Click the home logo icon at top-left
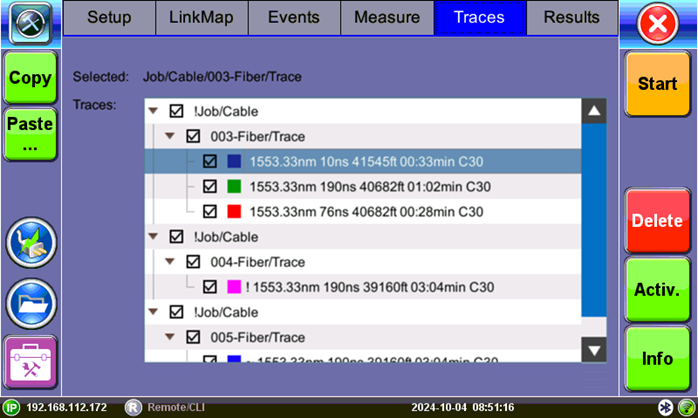 (30, 25)
